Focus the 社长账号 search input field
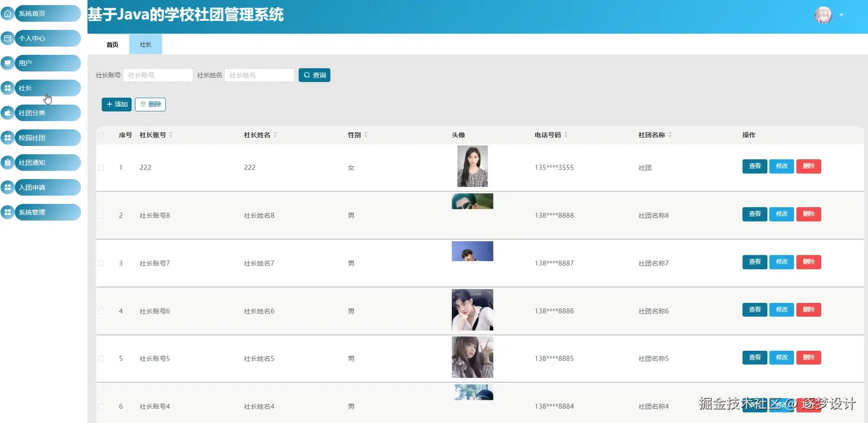The image size is (868, 423). click(x=158, y=75)
